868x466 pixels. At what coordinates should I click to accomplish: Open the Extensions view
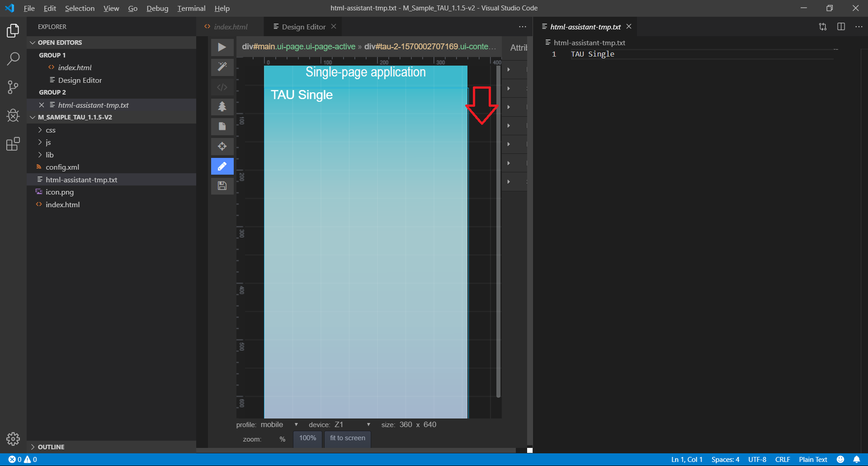click(x=13, y=144)
